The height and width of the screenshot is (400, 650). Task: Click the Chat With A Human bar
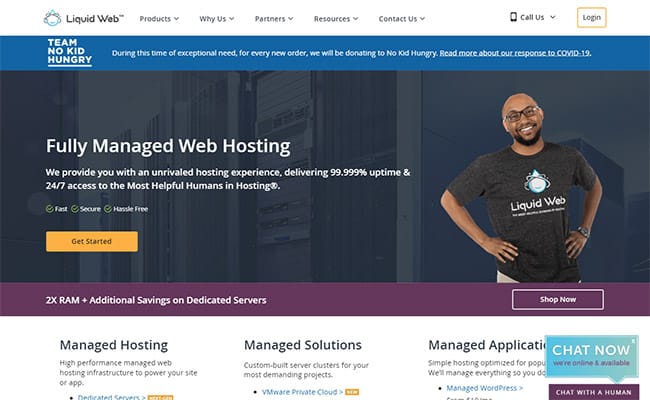tap(594, 392)
